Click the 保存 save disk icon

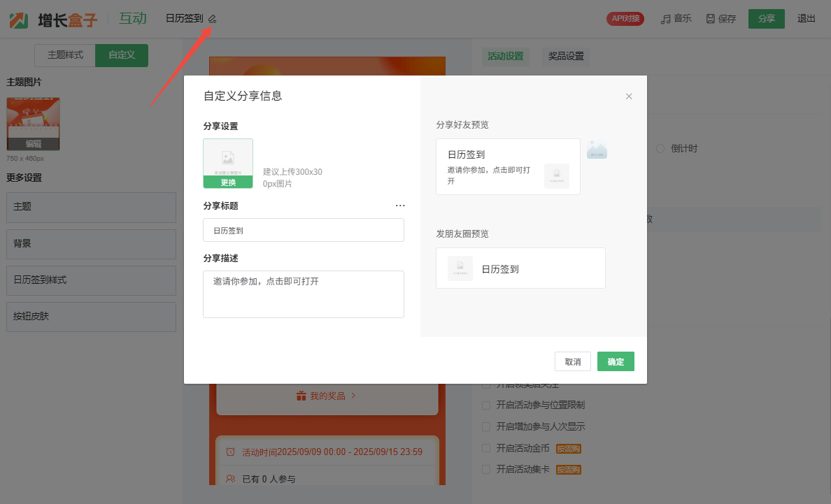[711, 19]
